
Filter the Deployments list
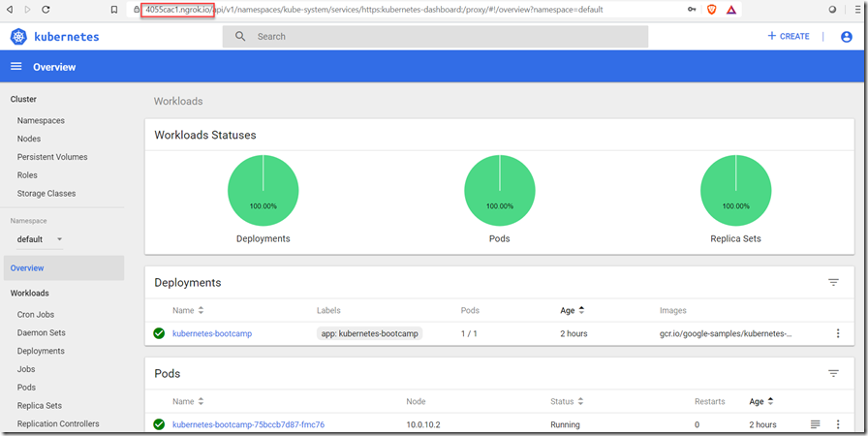[x=833, y=282]
